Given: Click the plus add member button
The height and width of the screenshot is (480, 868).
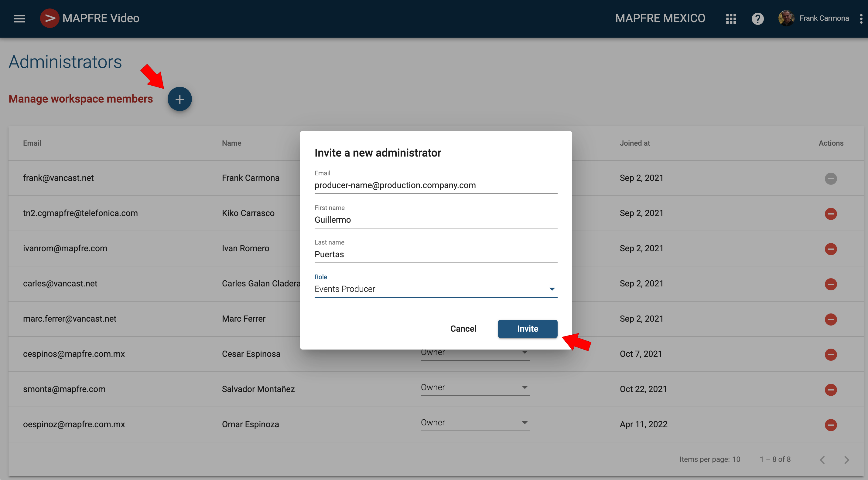Looking at the screenshot, I should coord(179,99).
